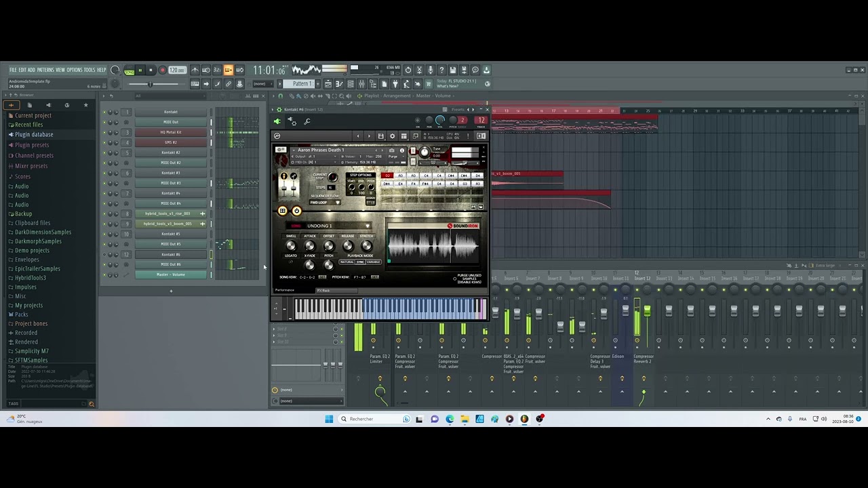Select the Master - Volume channel
This screenshot has height=488, width=868.
pyautogui.click(x=171, y=274)
